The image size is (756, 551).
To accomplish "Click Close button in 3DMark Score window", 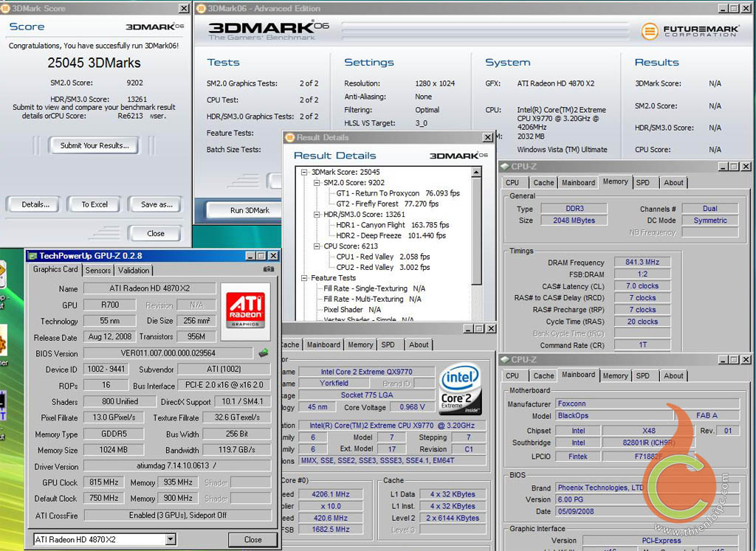I will (155, 233).
